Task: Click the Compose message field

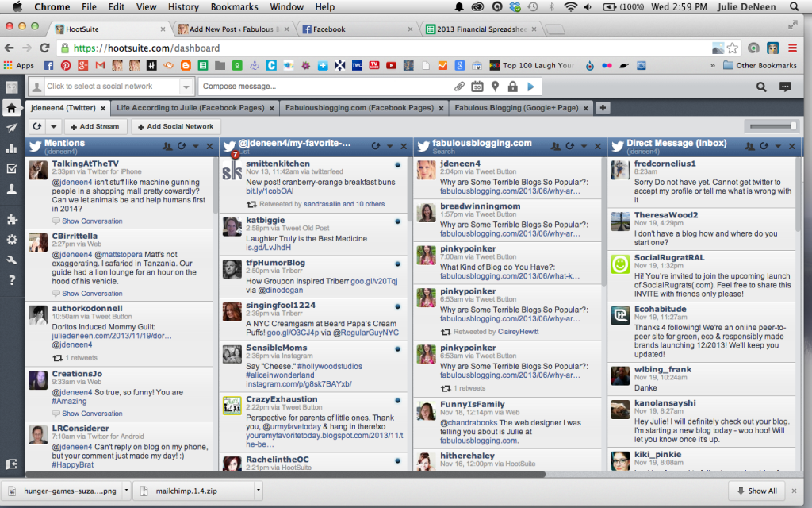Action: pyautogui.click(x=326, y=87)
